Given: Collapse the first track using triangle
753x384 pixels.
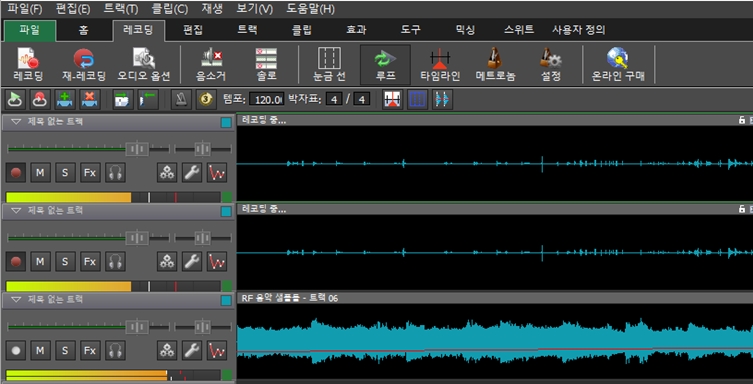Looking at the screenshot, I should pos(16,122).
